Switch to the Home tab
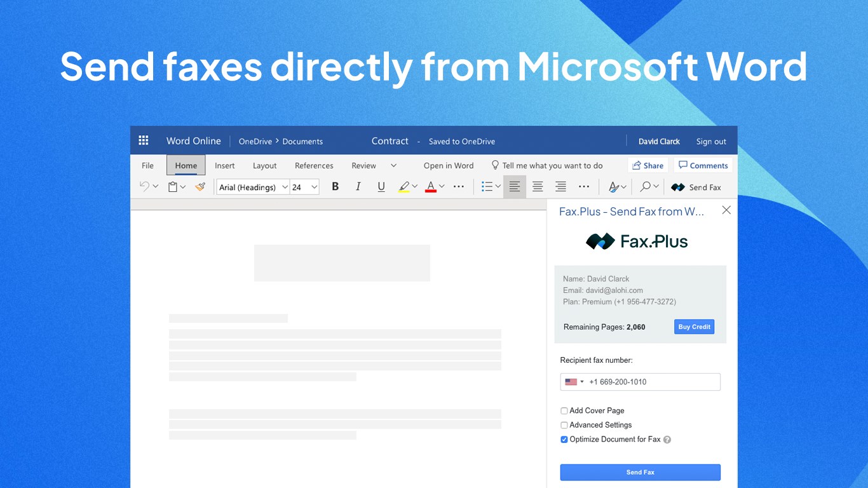This screenshot has width=868, height=488. pos(186,165)
